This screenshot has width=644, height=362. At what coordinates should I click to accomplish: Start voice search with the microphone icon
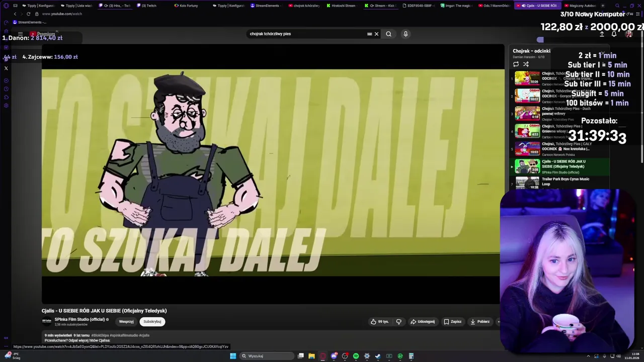[406, 34]
